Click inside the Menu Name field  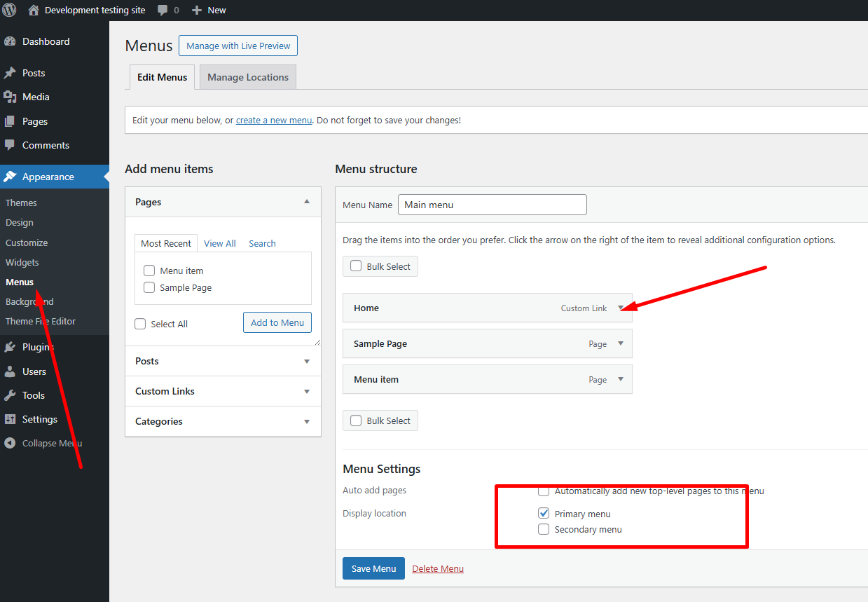[492, 205]
